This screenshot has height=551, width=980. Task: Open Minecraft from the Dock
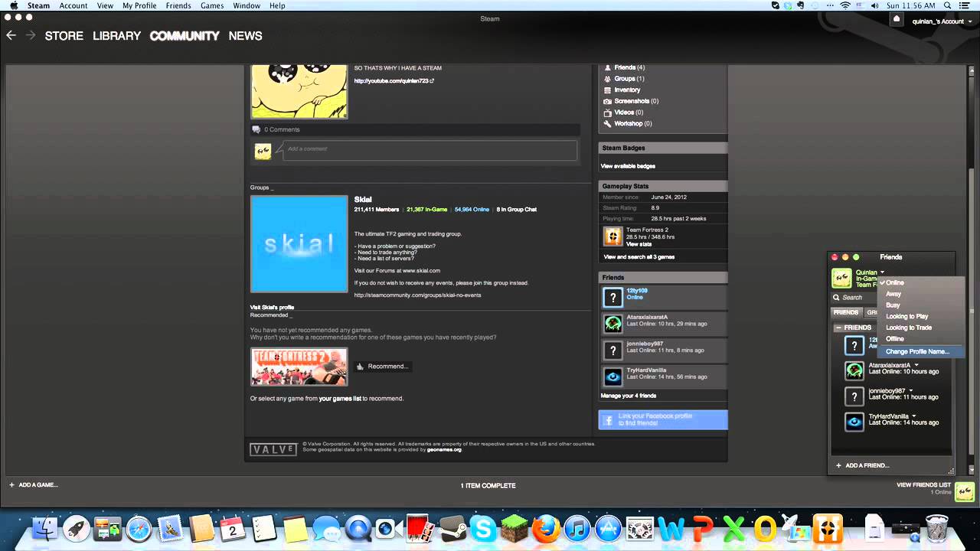pyautogui.click(x=514, y=529)
